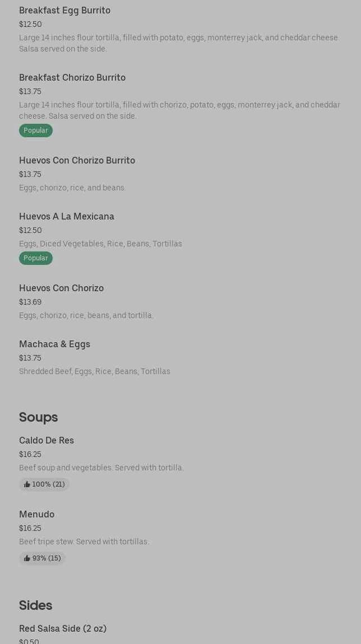Click thumbs-up rating icon under Menudo
This screenshot has height=644, width=361.
[x=27, y=558]
